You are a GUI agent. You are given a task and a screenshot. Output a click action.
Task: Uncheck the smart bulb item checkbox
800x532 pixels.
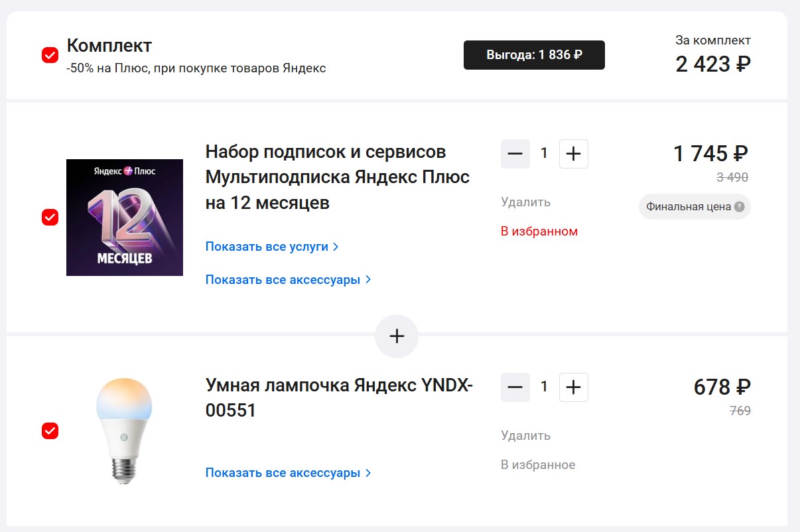(x=50, y=431)
